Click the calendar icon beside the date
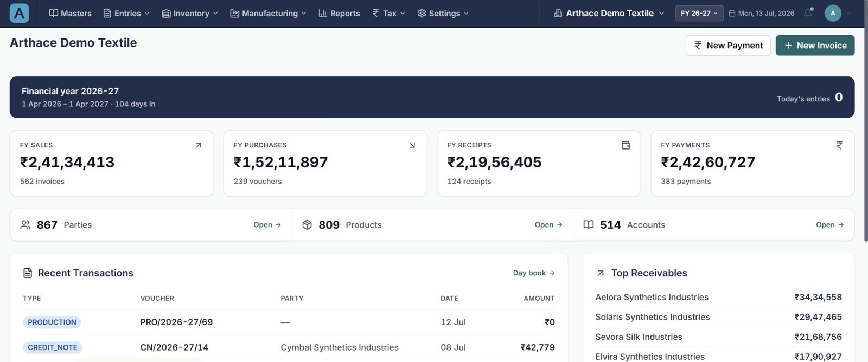 (x=732, y=13)
